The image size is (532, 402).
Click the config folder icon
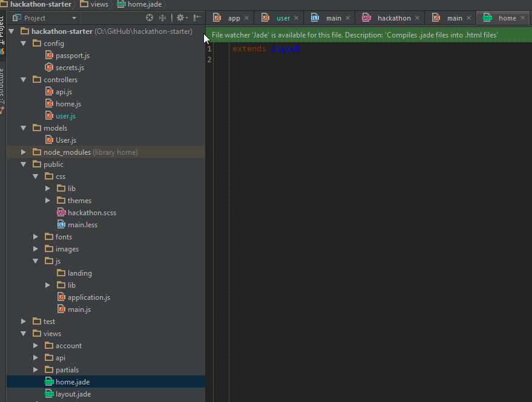[x=37, y=43]
